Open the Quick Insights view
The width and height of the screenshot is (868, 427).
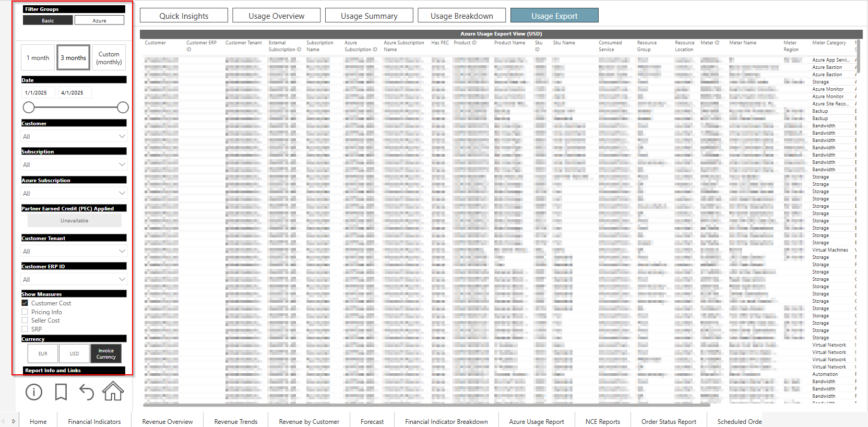point(184,16)
